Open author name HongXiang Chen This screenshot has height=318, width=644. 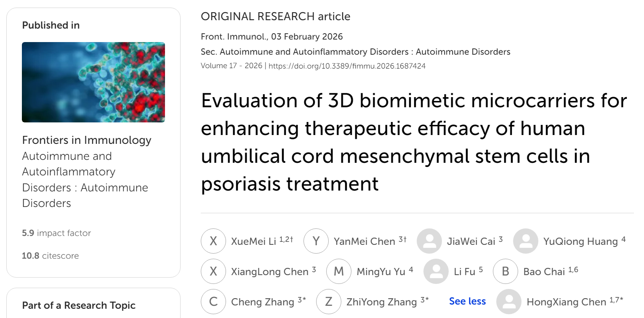(x=567, y=302)
